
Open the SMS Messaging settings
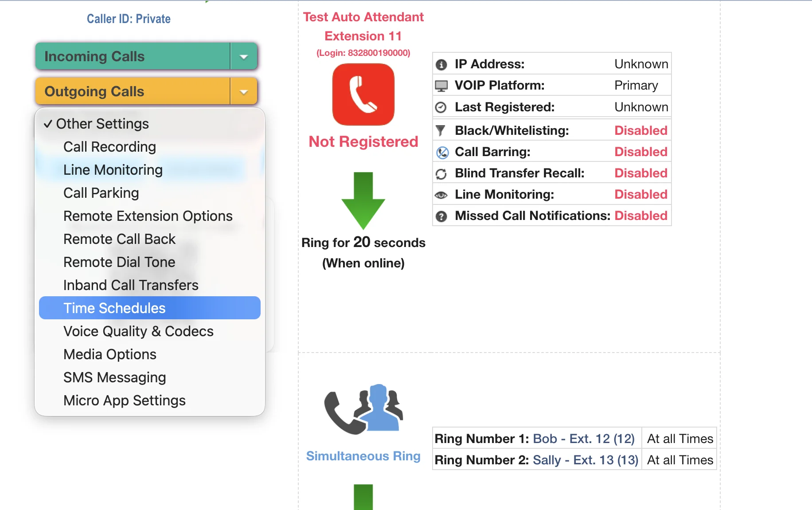pos(115,377)
